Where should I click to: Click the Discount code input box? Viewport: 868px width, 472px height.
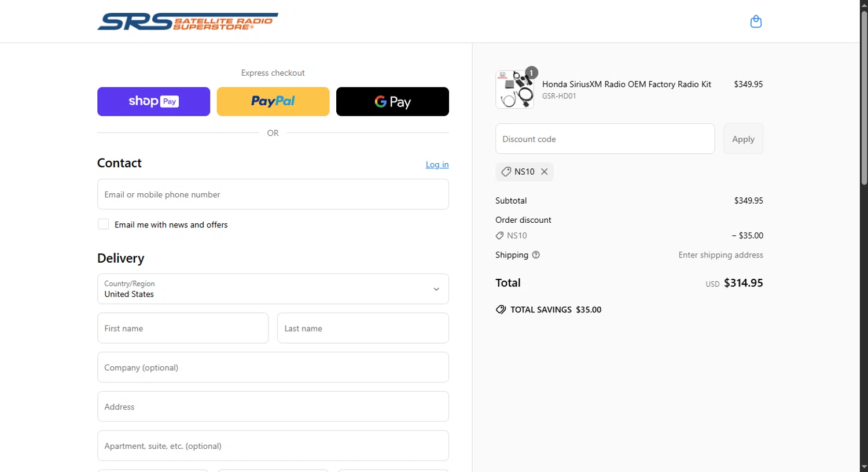(605, 139)
